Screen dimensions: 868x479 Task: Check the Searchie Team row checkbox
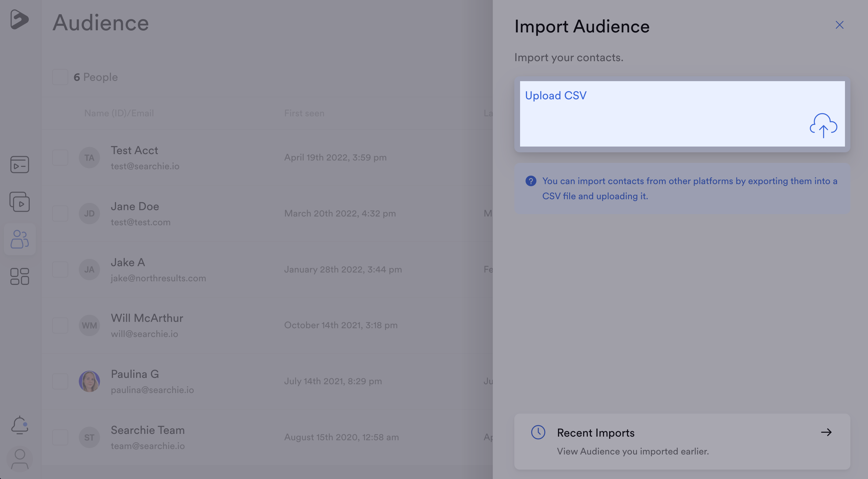point(60,437)
